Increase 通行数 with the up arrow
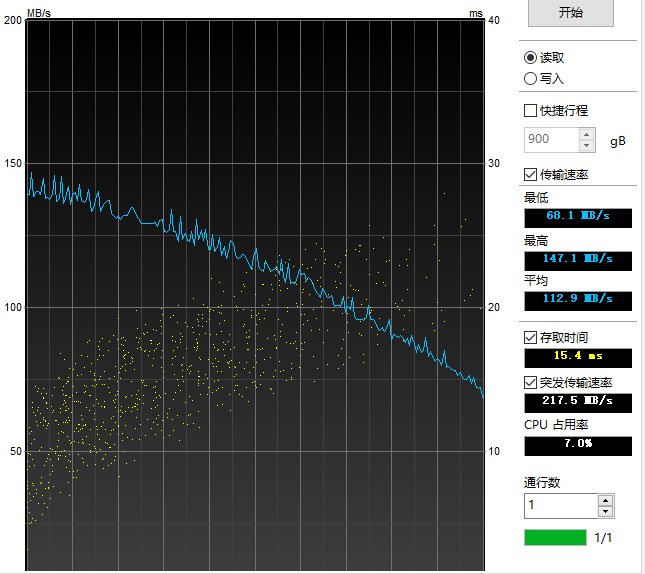 pos(606,500)
